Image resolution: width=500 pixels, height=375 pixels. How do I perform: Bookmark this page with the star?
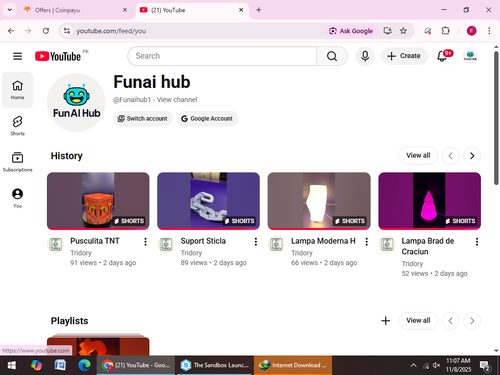403,31
